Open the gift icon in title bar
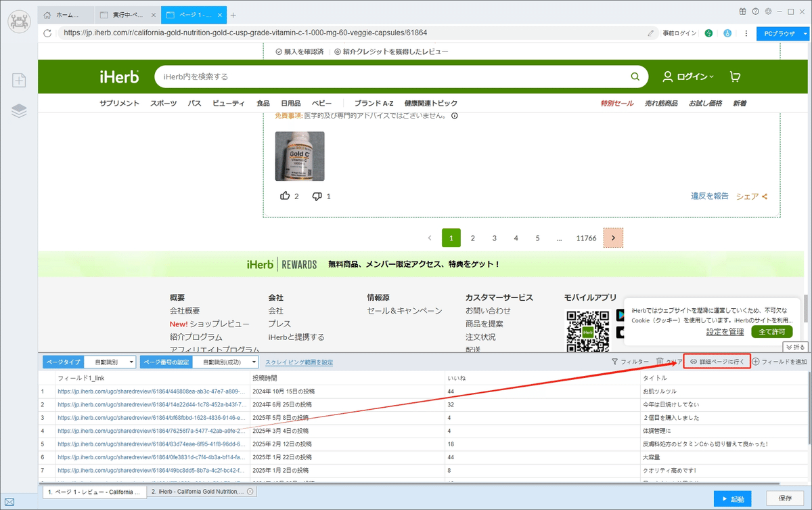This screenshot has height=510, width=812. pyautogui.click(x=742, y=12)
